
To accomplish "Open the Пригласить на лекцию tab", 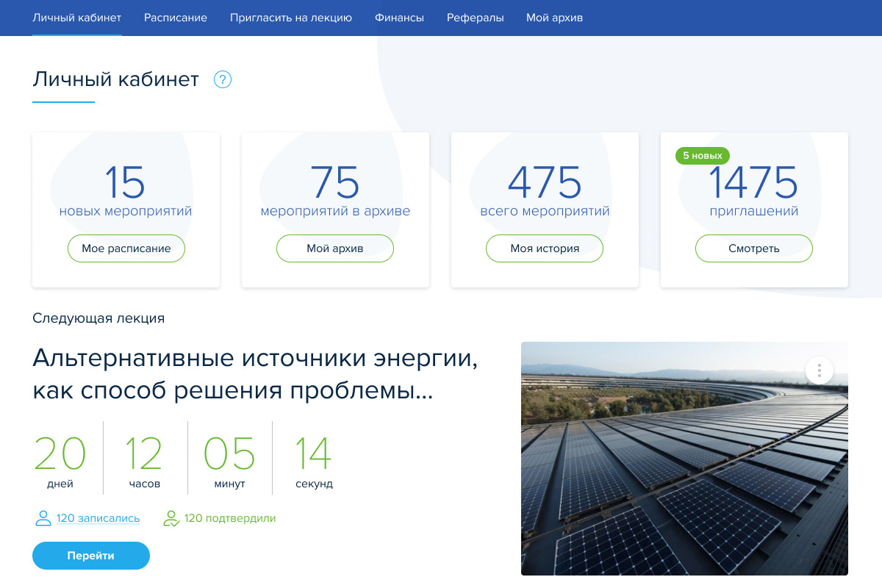I will pos(291,18).
